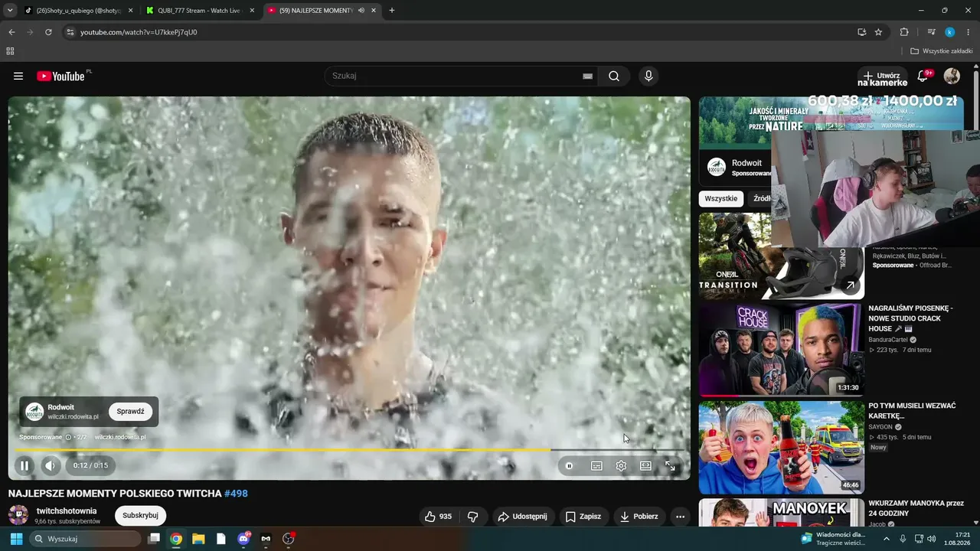The height and width of the screenshot is (551, 980).
Task: Click the address bar URL
Action: (139, 32)
